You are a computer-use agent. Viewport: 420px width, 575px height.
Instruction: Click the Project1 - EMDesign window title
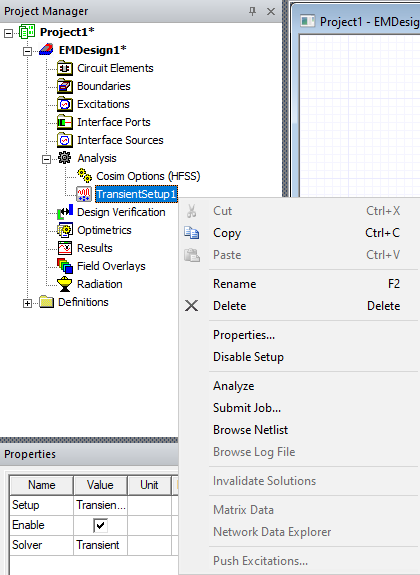pos(369,22)
